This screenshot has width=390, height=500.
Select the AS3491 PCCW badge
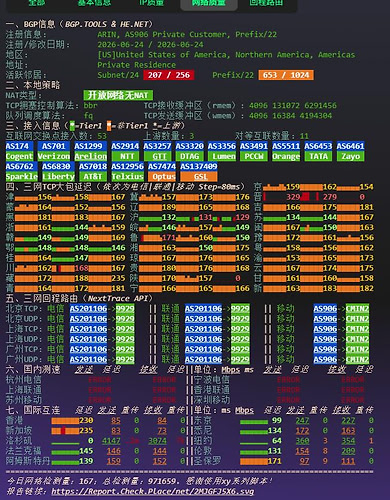pyautogui.click(x=254, y=151)
